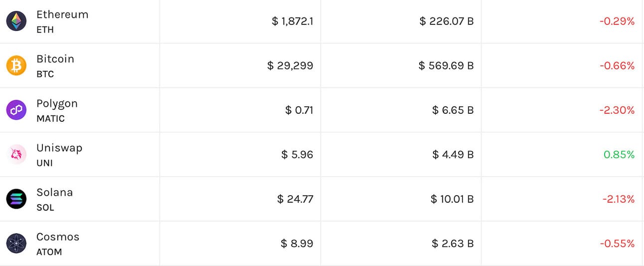Click Bitcoin price $ 29,299
The image size is (644, 266).
click(x=290, y=65)
